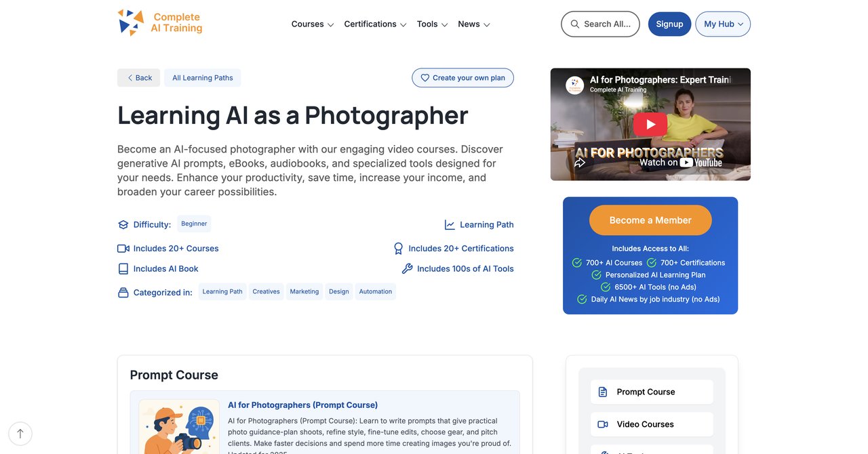Open the News dropdown menu

(474, 24)
